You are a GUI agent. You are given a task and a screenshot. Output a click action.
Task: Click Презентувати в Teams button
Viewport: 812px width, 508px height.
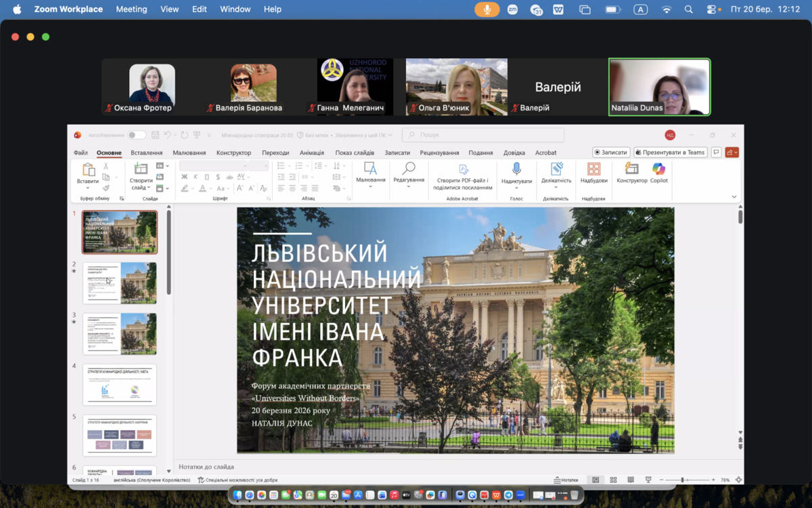(670, 152)
